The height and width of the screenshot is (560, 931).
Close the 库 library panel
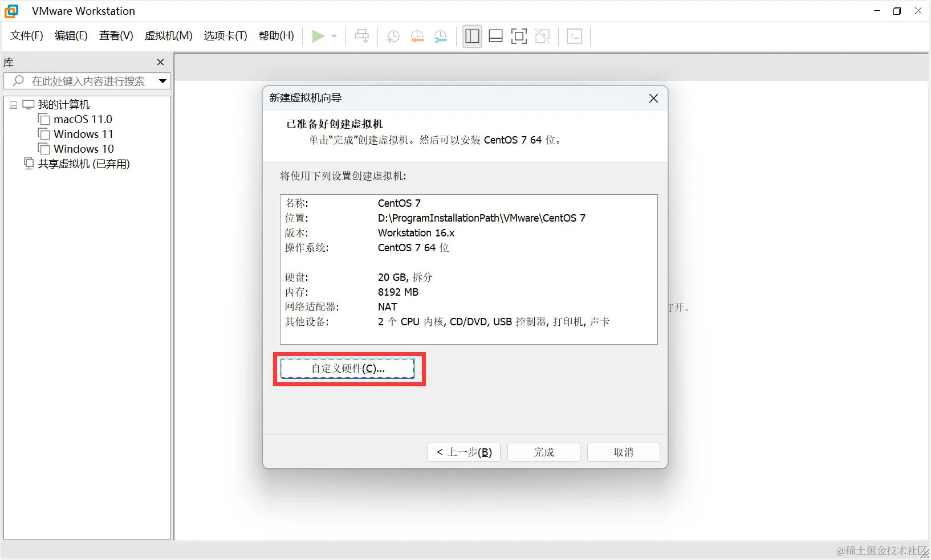tap(160, 62)
